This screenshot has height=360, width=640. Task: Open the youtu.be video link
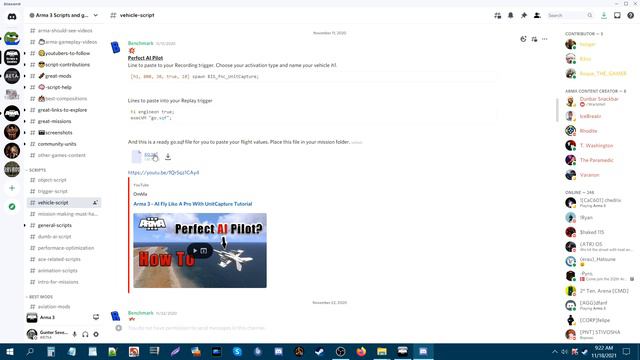pyautogui.click(x=163, y=173)
